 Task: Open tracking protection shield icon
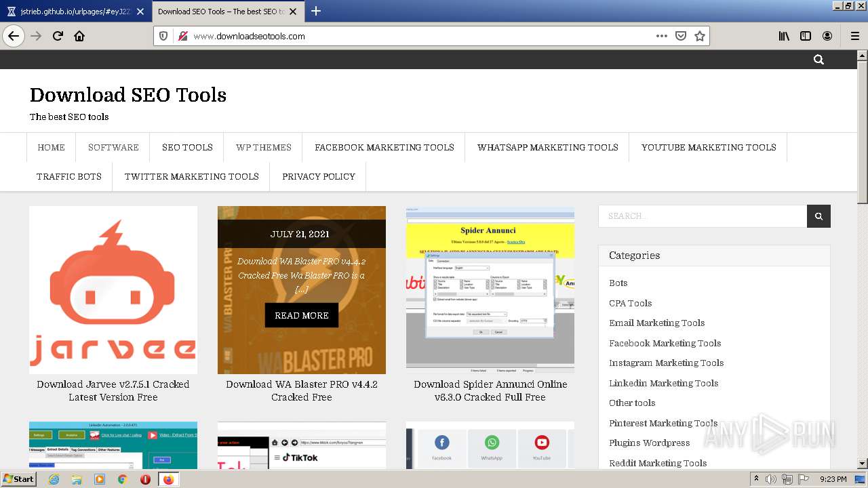(x=163, y=36)
